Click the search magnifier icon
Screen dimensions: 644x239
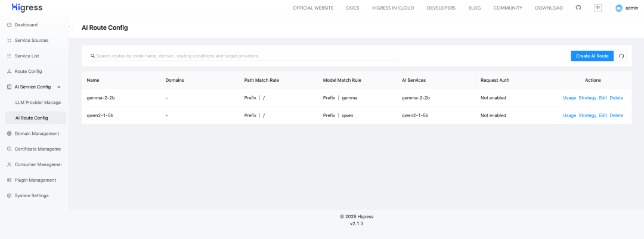(x=93, y=56)
